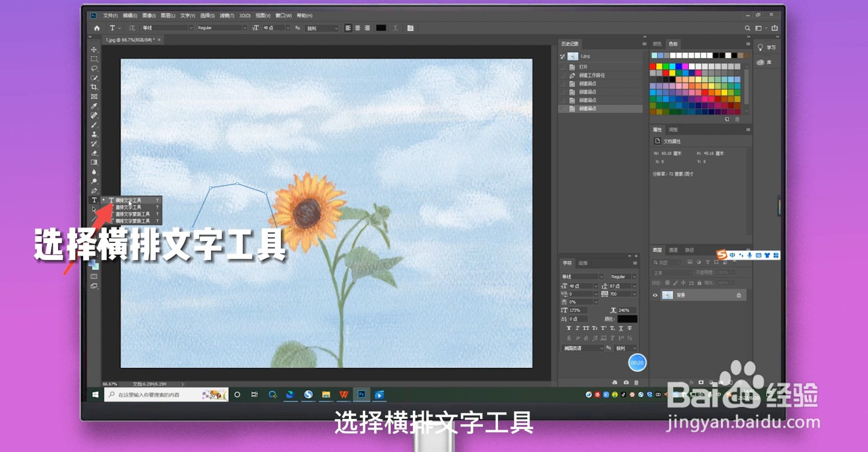The height and width of the screenshot is (452, 868).
Task: Click camera snapshot icon in history panel
Action: coord(626,383)
